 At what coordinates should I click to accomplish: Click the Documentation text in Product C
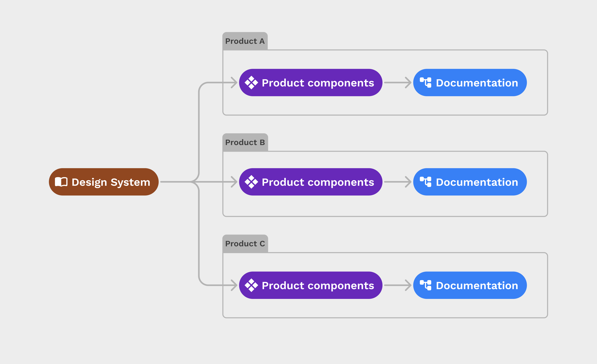477,286
